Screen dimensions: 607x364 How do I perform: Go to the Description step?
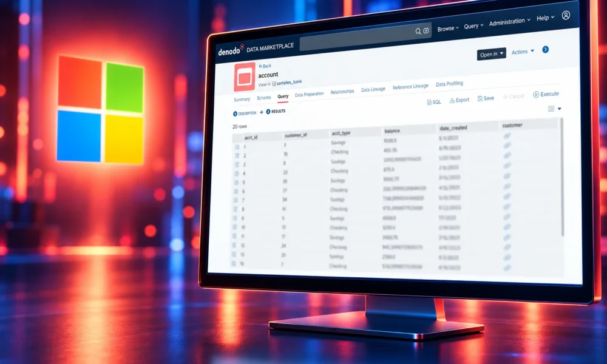pos(245,113)
